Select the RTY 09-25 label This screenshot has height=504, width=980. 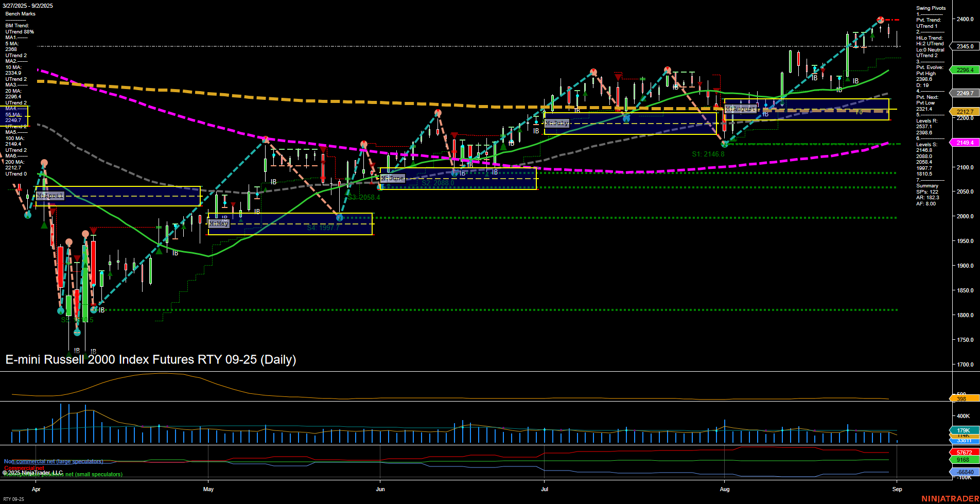13,498
